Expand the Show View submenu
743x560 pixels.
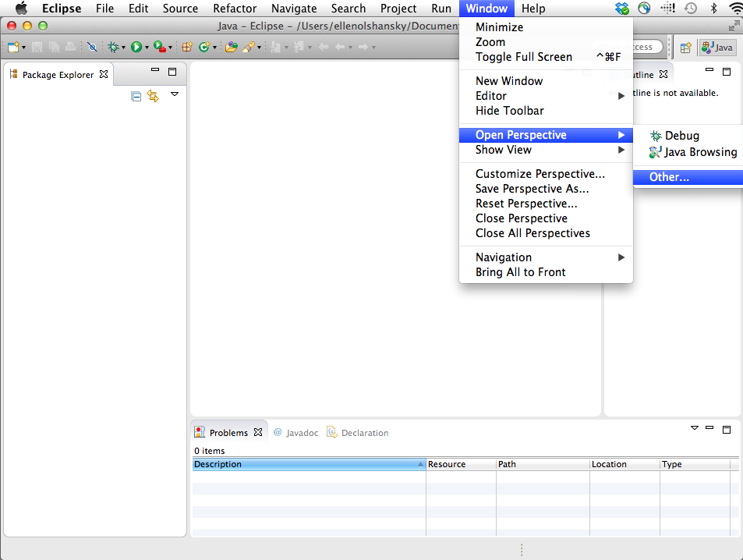pos(504,150)
